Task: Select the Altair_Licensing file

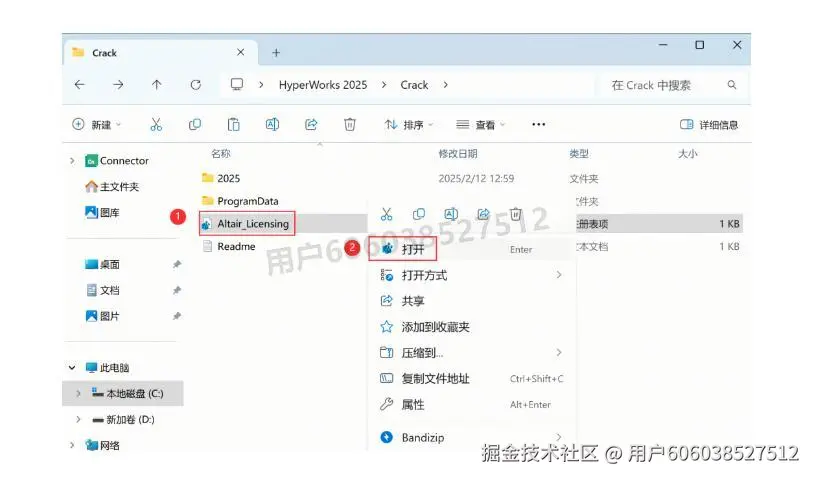Action: [x=247, y=224]
